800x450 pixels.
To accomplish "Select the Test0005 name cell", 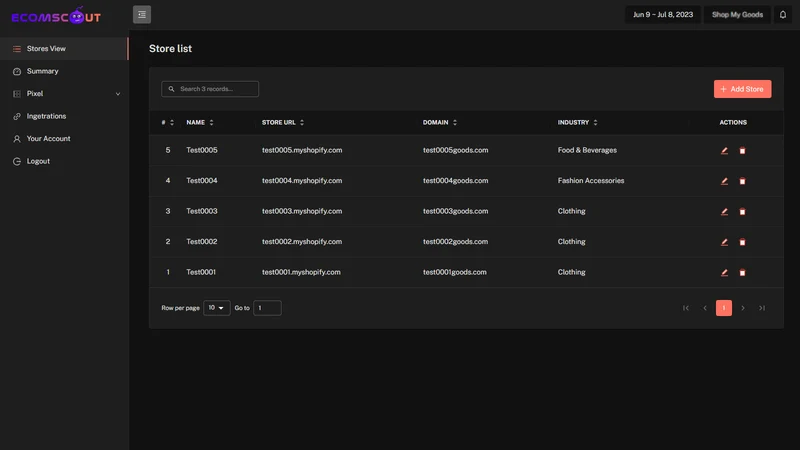I will (x=202, y=150).
